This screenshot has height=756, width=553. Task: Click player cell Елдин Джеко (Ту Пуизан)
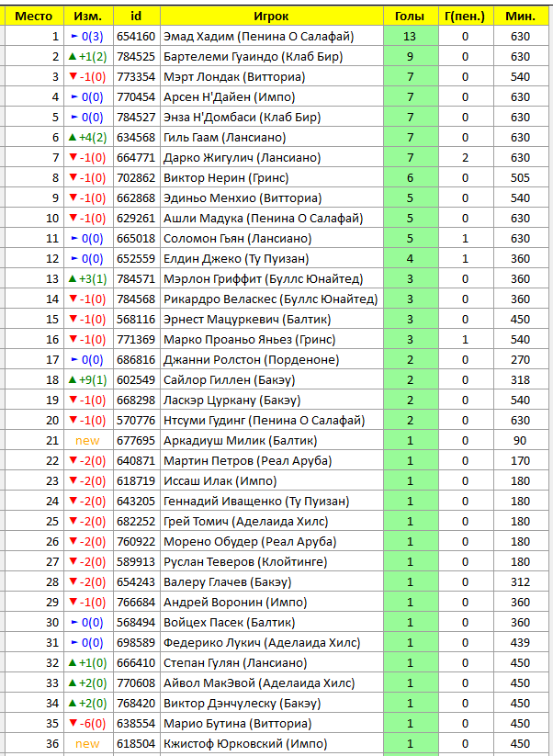pyautogui.click(x=271, y=259)
